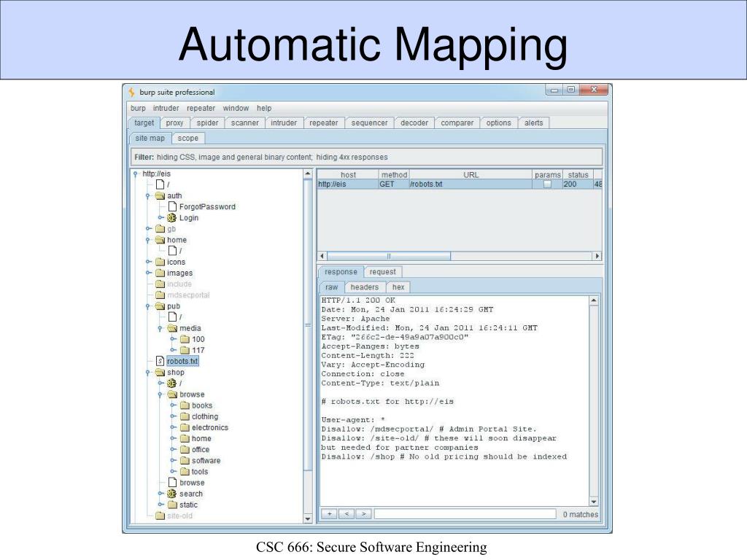Select the office folder row
The image size is (747, 560).
pyautogui.click(x=195, y=449)
